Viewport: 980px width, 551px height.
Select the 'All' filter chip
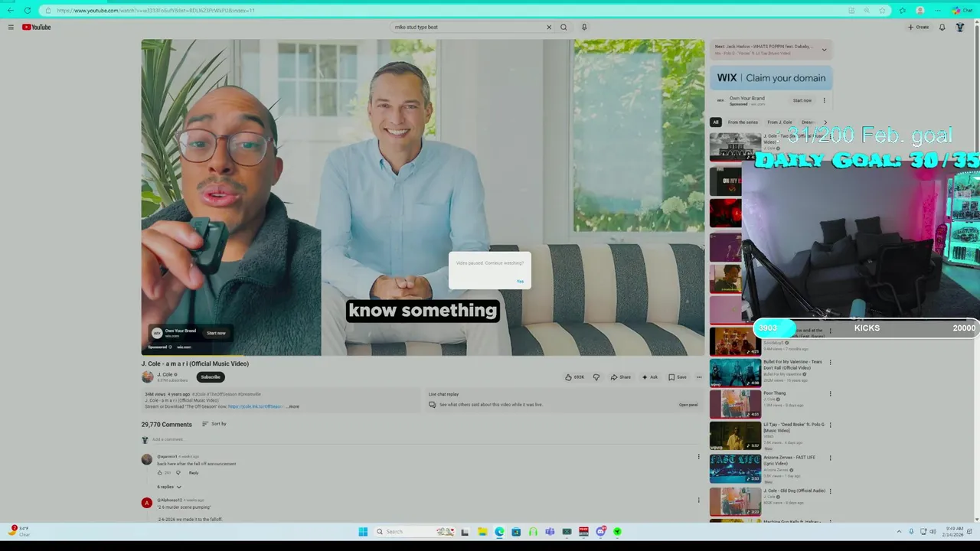click(x=716, y=122)
